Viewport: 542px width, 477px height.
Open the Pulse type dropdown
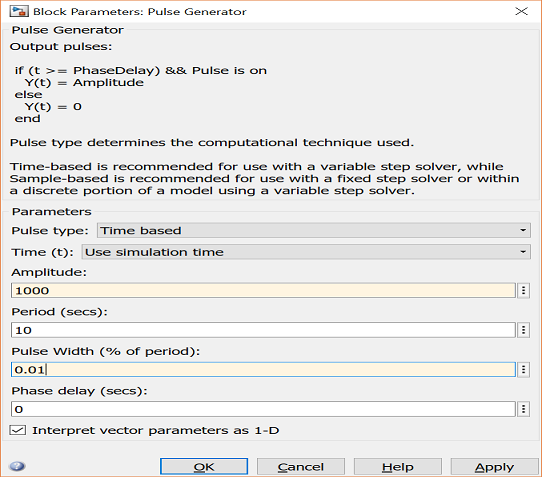click(314, 231)
